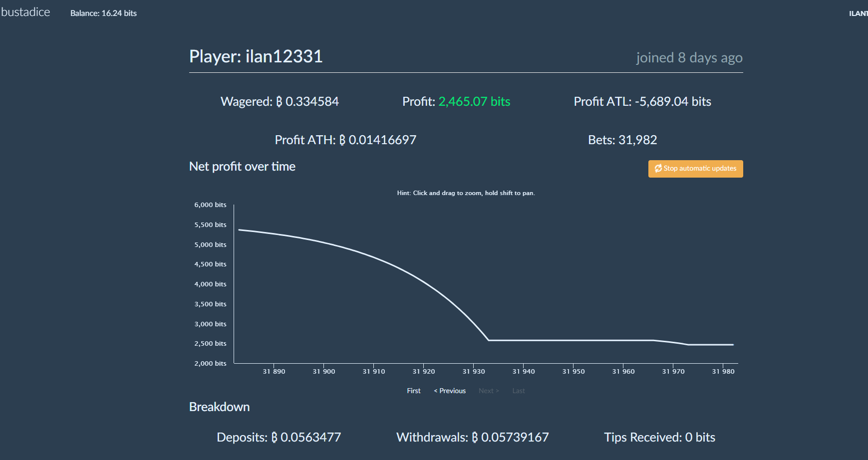Stop automatic updates button
Screen dimensions: 868x460
pos(695,169)
